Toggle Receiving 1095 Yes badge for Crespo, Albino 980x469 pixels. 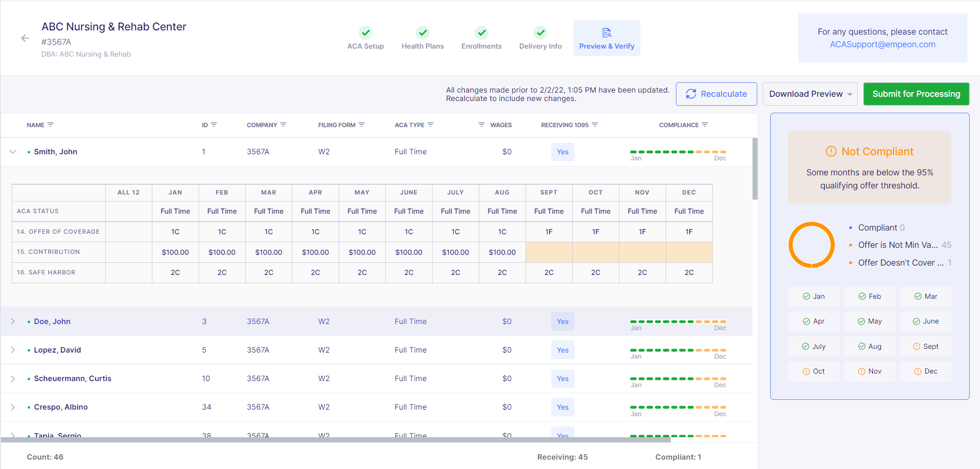pos(563,407)
